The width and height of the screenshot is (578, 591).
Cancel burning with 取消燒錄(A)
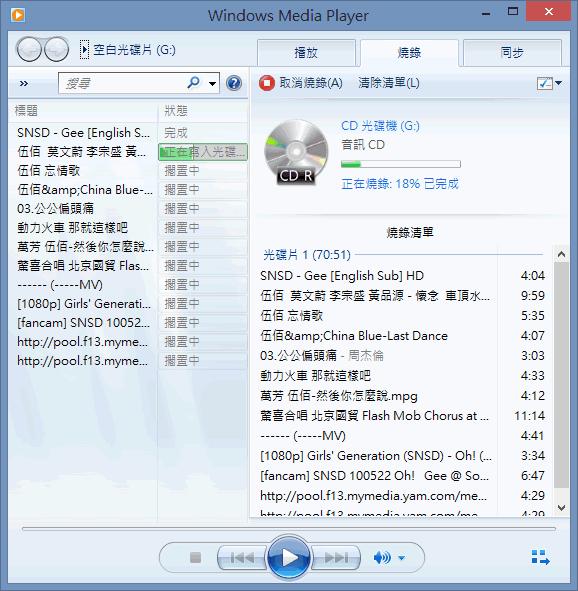pyautogui.click(x=301, y=83)
